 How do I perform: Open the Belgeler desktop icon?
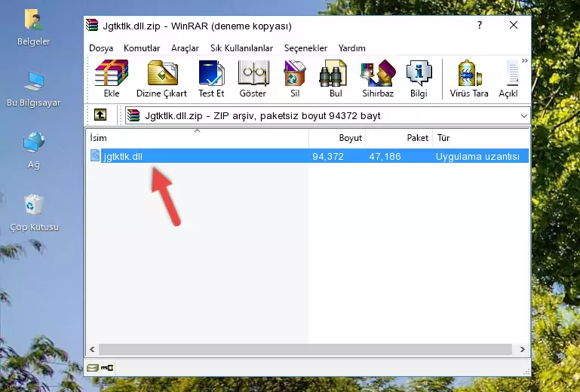coord(33,28)
